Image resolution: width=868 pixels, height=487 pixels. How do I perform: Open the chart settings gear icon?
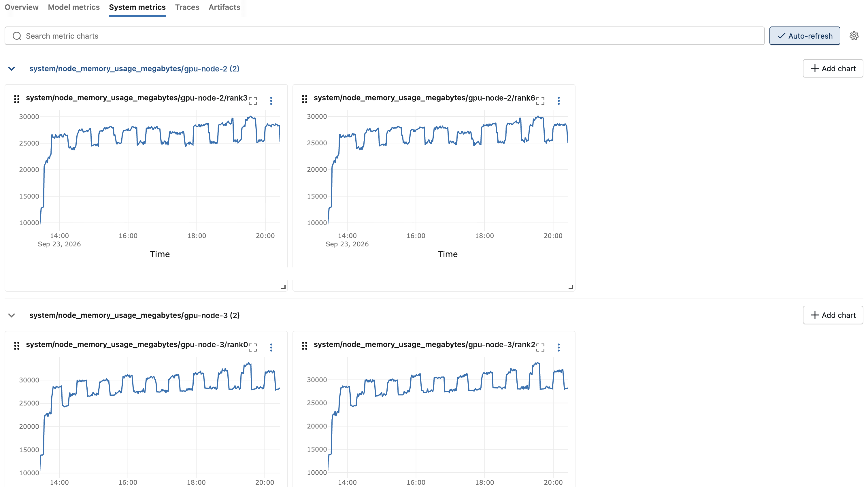coord(854,36)
